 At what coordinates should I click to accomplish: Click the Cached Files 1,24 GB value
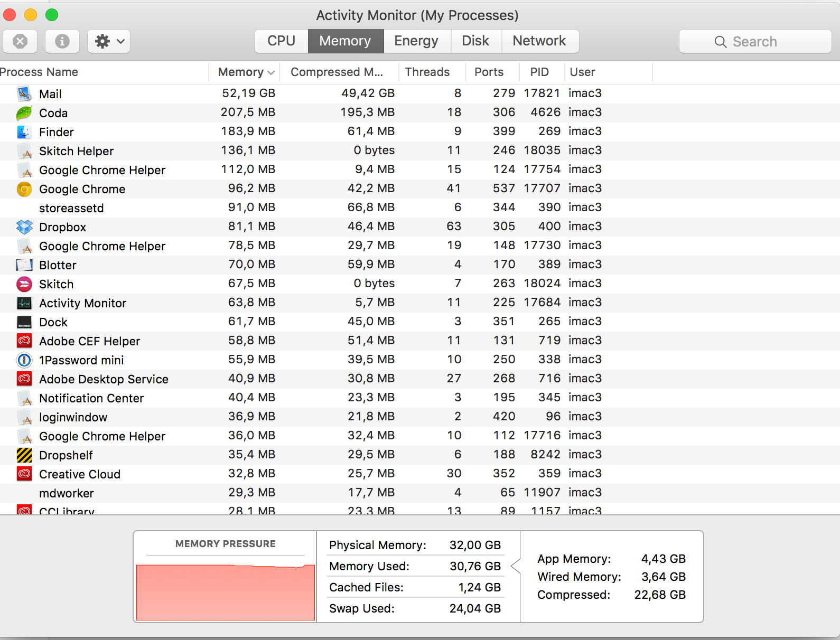pos(480,588)
